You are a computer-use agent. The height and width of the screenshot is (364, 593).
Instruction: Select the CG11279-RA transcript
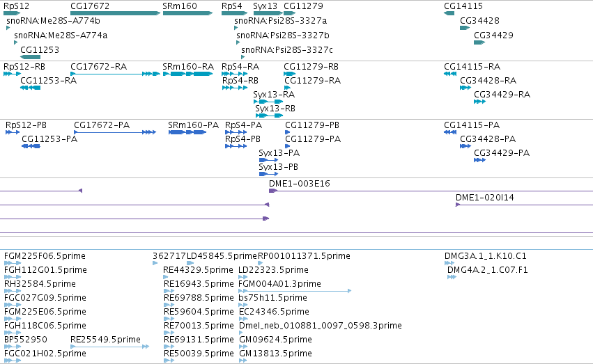click(287, 88)
